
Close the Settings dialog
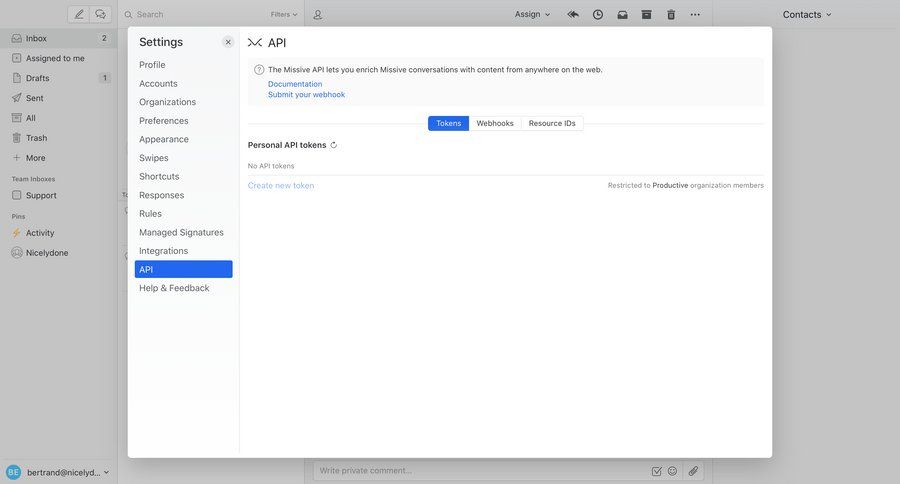click(228, 42)
